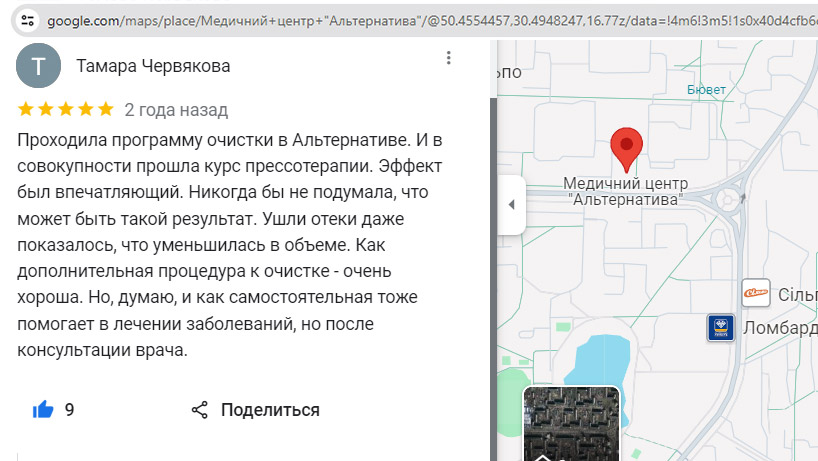Click the review panel vertical scrollbar
The height and width of the screenshot is (461, 818).
[493, 250]
